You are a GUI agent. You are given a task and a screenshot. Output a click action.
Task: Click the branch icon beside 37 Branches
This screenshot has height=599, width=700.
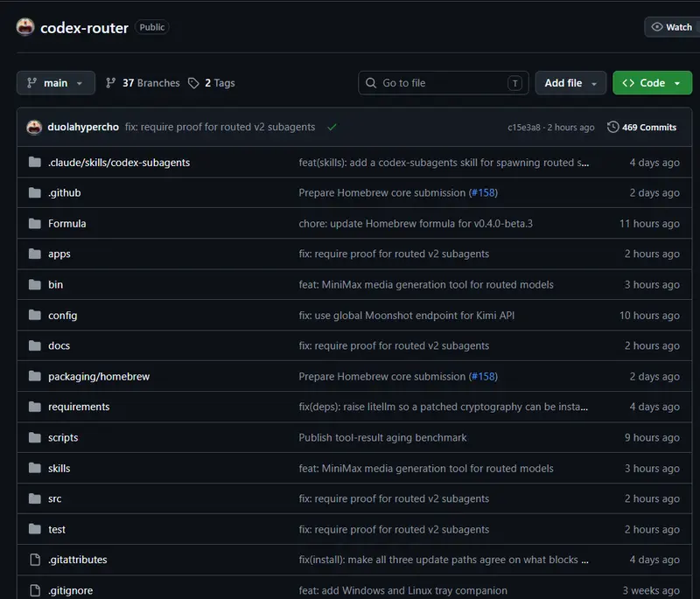point(111,83)
